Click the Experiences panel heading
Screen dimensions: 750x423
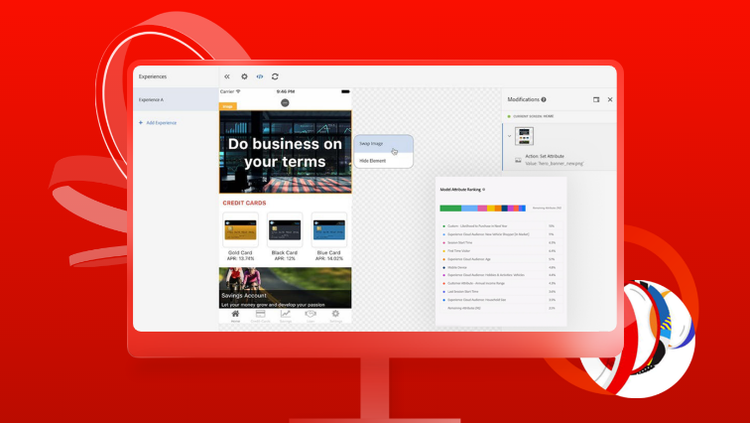[153, 77]
